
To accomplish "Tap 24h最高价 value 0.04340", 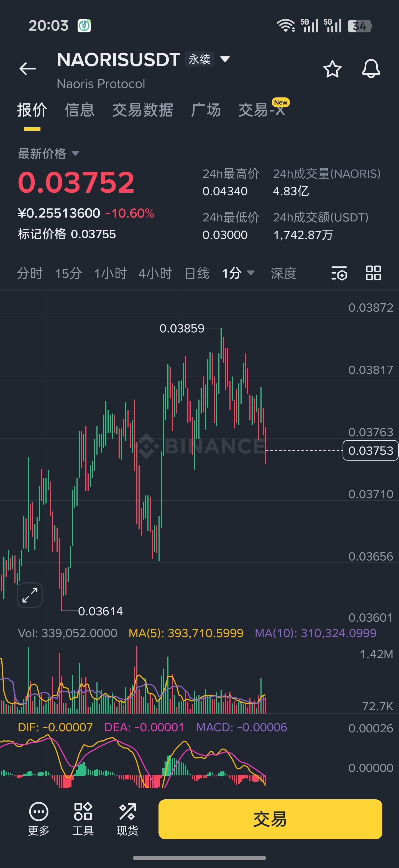I will [225, 191].
